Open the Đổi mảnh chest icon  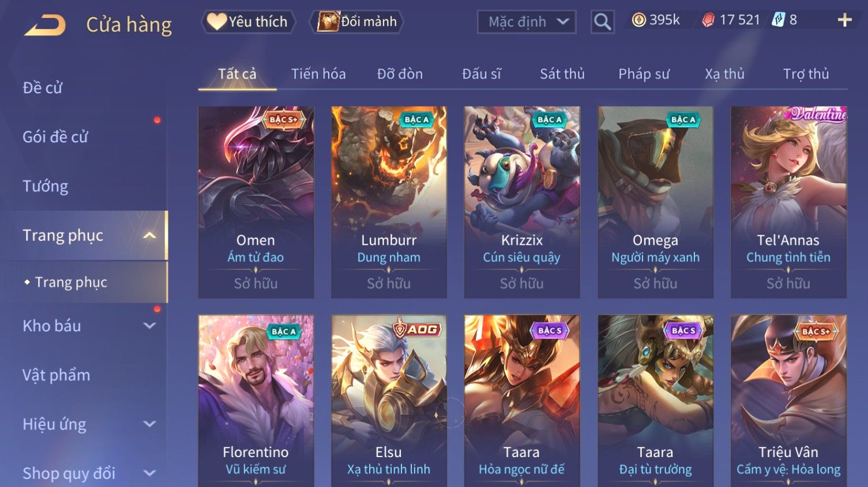point(328,21)
